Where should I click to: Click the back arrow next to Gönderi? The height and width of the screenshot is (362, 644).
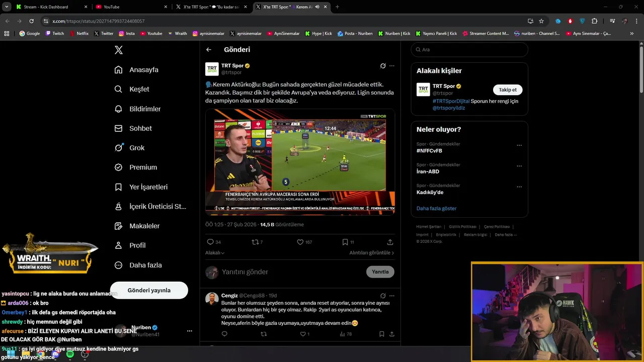pos(209,50)
